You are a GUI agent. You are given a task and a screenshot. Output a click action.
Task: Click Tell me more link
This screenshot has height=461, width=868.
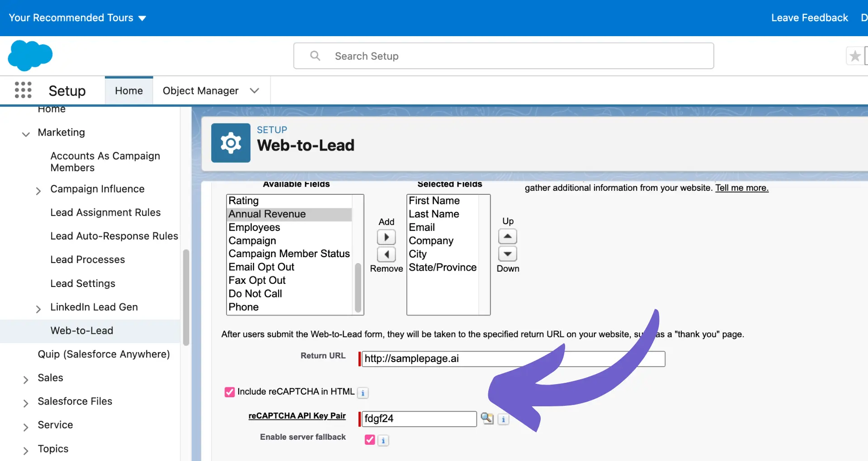pyautogui.click(x=741, y=188)
